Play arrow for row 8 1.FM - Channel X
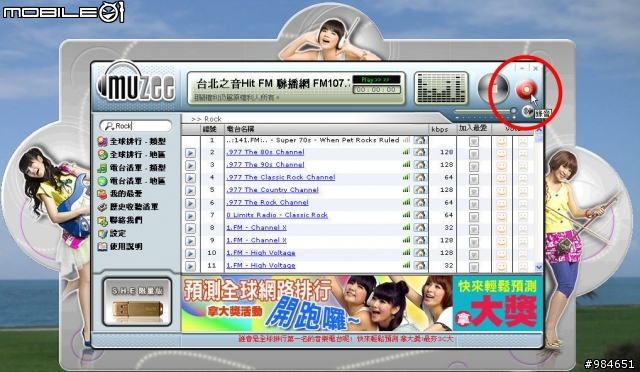Viewport: 640px width, 372px height. (x=190, y=229)
